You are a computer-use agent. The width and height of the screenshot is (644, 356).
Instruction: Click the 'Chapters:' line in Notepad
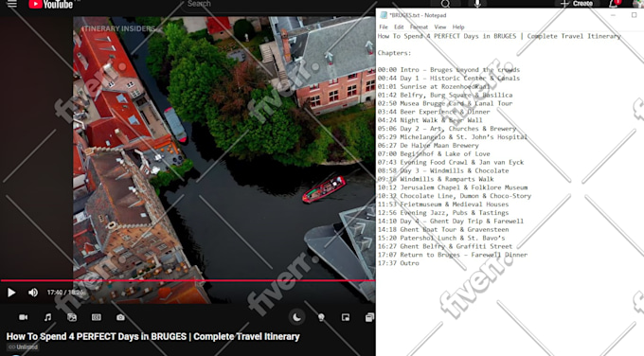(394, 53)
